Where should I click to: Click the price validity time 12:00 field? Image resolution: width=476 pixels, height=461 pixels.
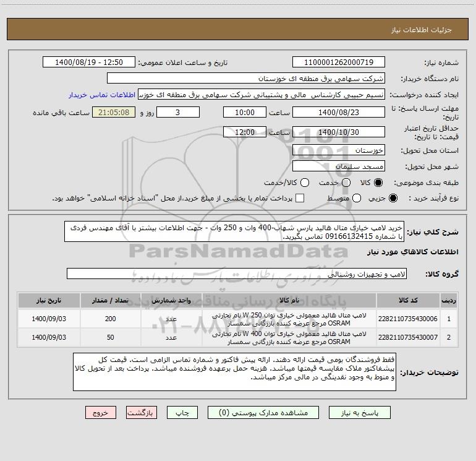click(x=245, y=132)
